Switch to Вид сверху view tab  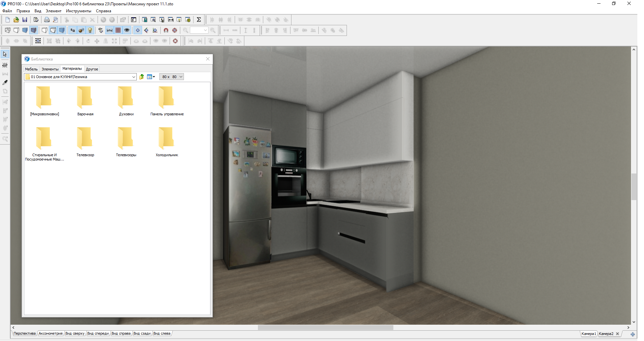point(75,334)
